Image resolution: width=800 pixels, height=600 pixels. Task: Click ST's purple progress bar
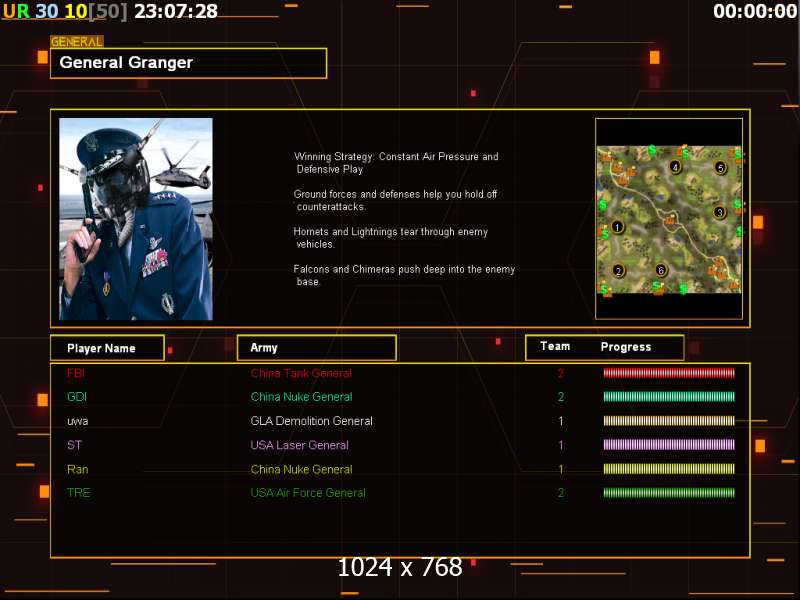(x=669, y=444)
